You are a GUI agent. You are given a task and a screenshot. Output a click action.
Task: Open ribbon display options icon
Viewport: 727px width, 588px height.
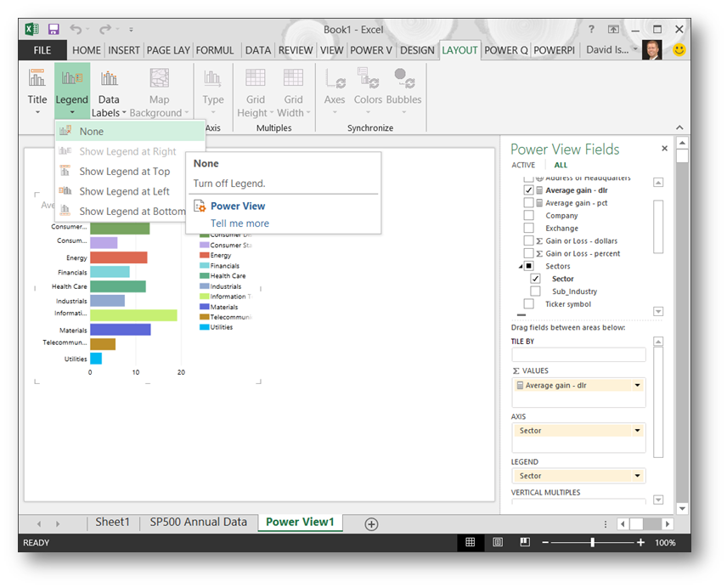click(613, 29)
